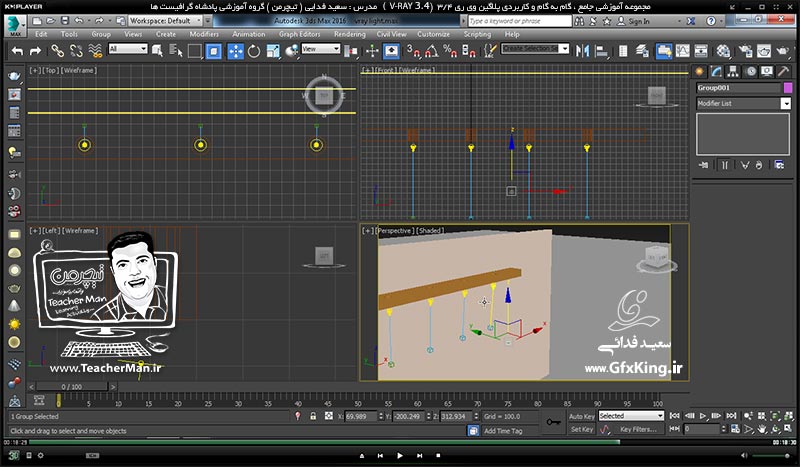Activate Select and Rotate tool

[x=254, y=51]
